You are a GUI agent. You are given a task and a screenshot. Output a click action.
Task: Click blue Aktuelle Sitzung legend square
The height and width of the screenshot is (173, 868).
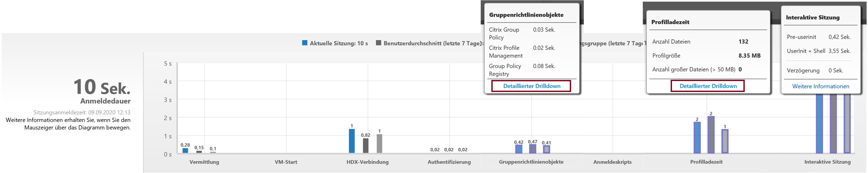point(305,43)
